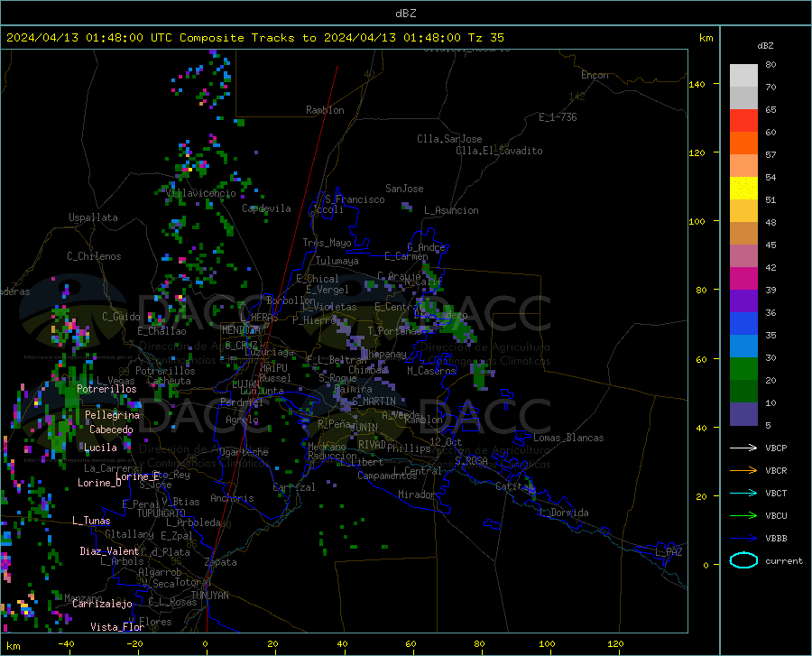Click the LUJAN map label
The image size is (812, 656).
pyautogui.click(x=245, y=384)
